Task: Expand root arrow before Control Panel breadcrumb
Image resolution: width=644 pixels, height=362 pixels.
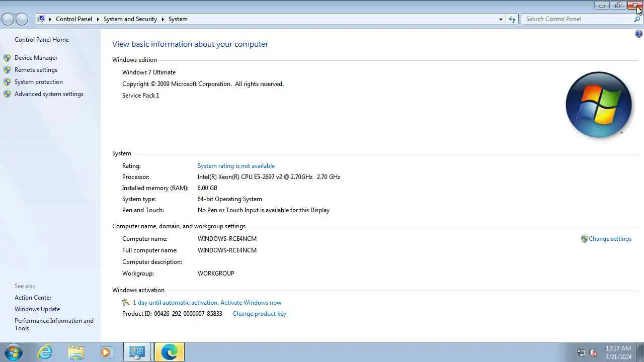Action: [x=50, y=19]
